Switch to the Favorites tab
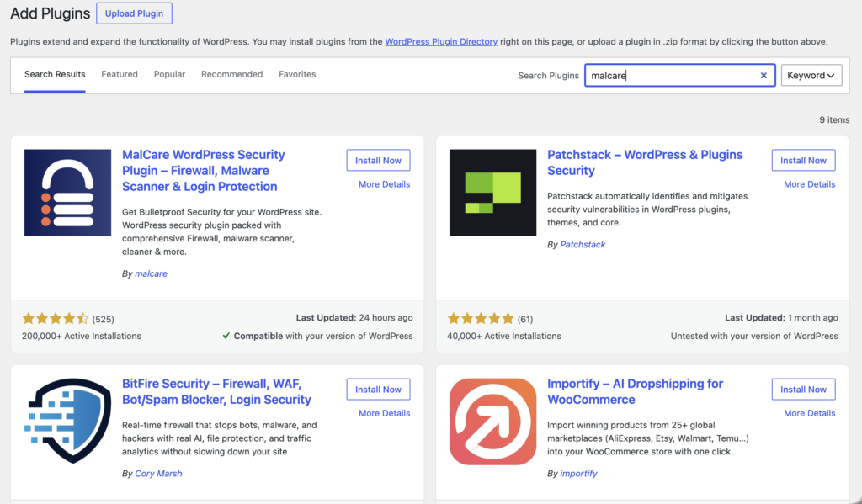 (x=297, y=74)
